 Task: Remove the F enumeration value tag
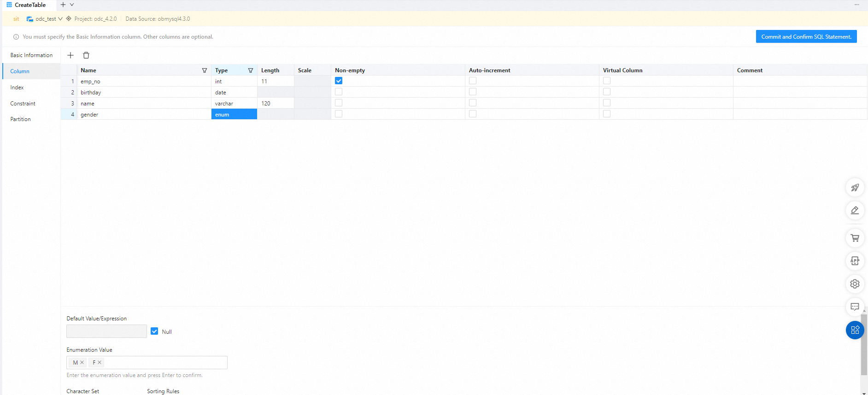coord(100,363)
